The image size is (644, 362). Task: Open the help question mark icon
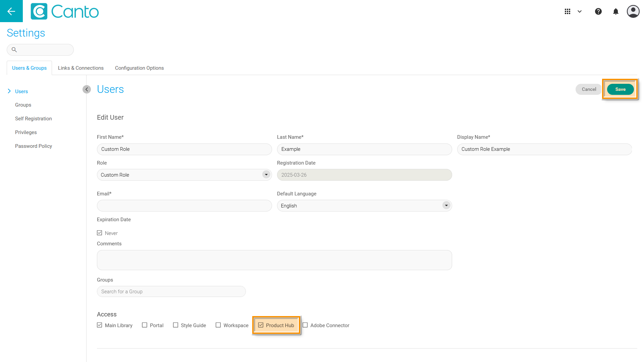[x=598, y=11]
